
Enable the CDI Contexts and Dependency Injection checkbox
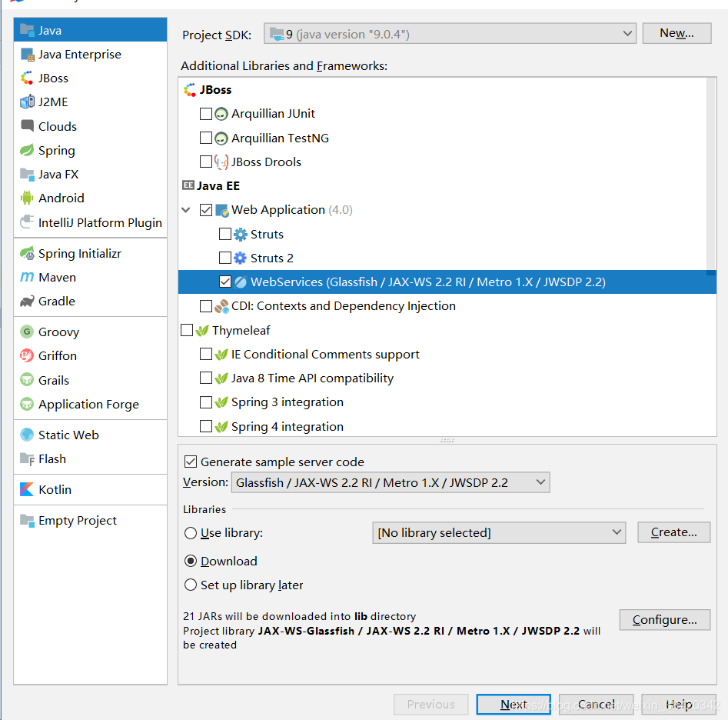[206, 305]
